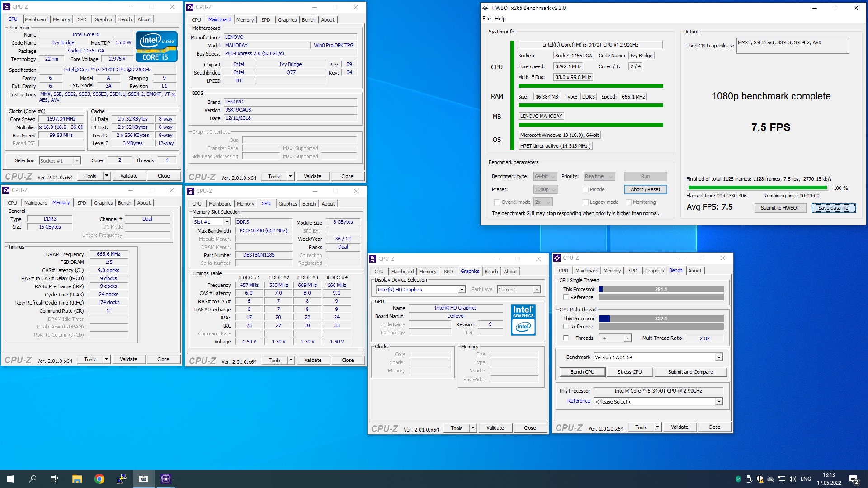Open Task View from taskbar
Viewport: 868px width, 488px height.
coord(54,479)
